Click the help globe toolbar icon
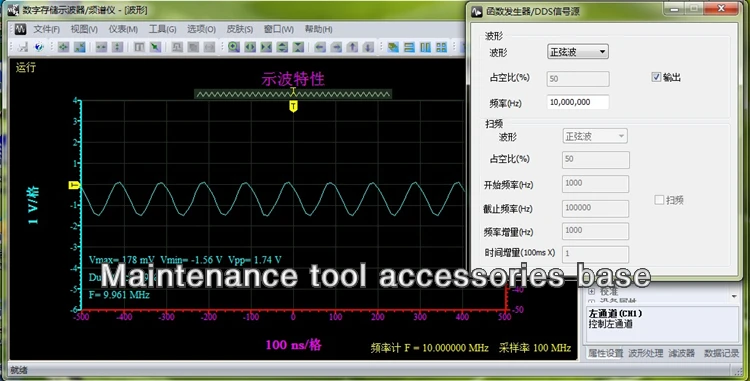This screenshot has height=381, width=750. click(39, 47)
